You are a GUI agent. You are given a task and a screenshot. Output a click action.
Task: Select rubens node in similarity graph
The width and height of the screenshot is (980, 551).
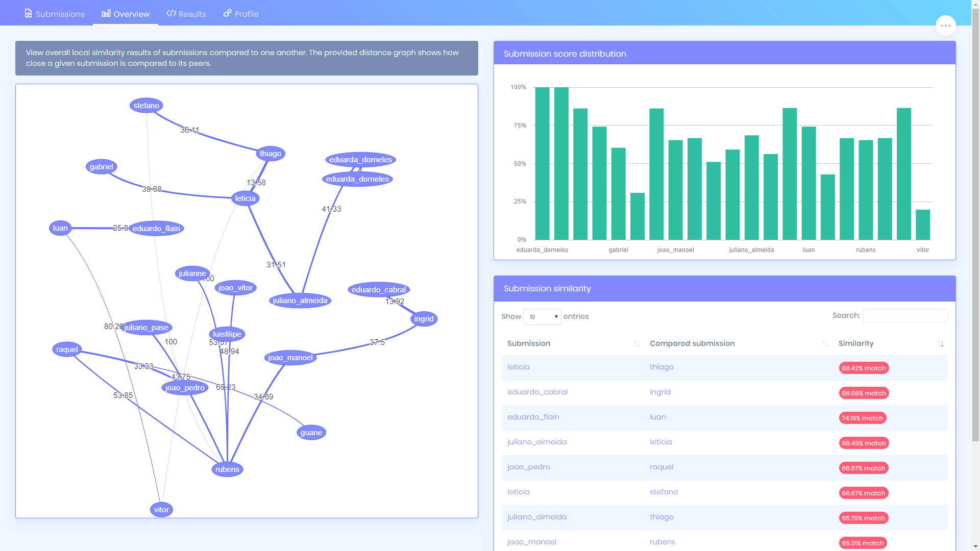click(227, 469)
